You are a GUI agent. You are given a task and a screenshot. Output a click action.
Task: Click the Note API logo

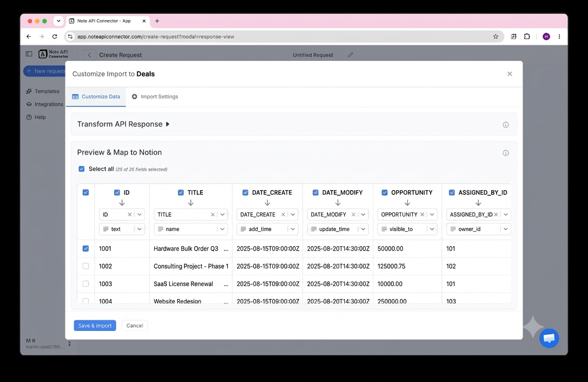click(53, 54)
